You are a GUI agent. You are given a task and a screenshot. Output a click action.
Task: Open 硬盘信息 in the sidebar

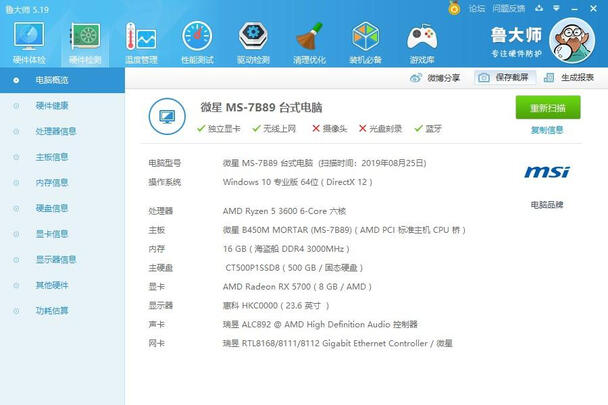(52, 208)
